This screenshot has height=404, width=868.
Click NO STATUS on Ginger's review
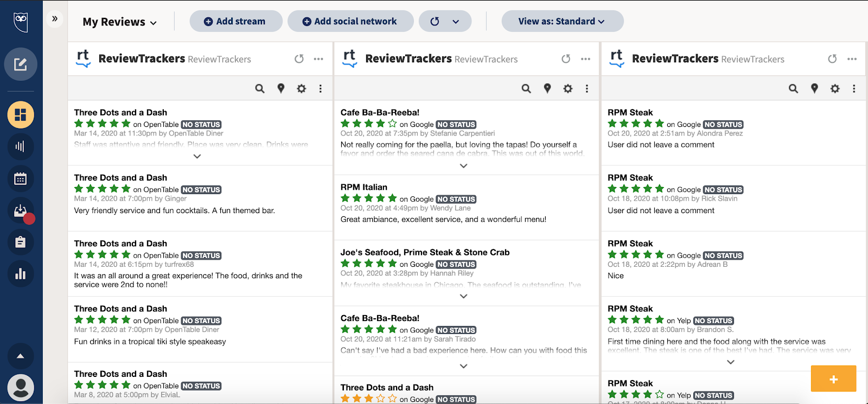[x=201, y=190]
